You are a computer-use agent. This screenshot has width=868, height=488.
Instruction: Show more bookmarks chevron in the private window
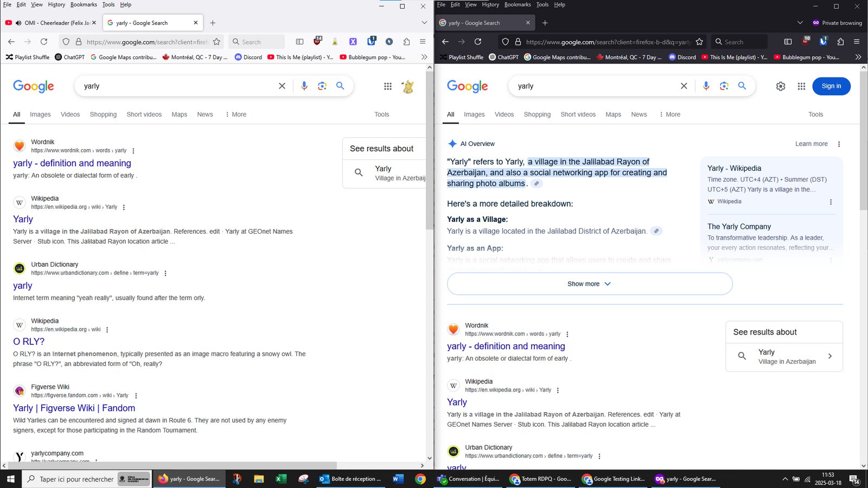(x=858, y=57)
